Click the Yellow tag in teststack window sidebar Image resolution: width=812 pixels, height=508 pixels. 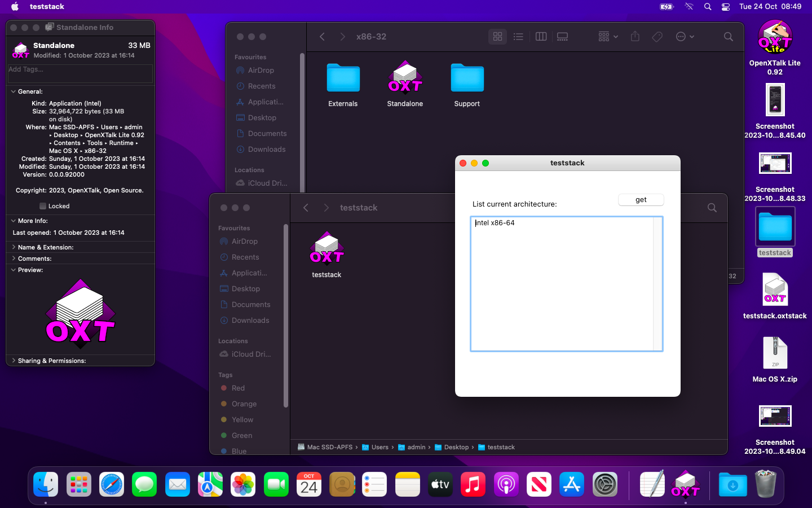pos(242,420)
